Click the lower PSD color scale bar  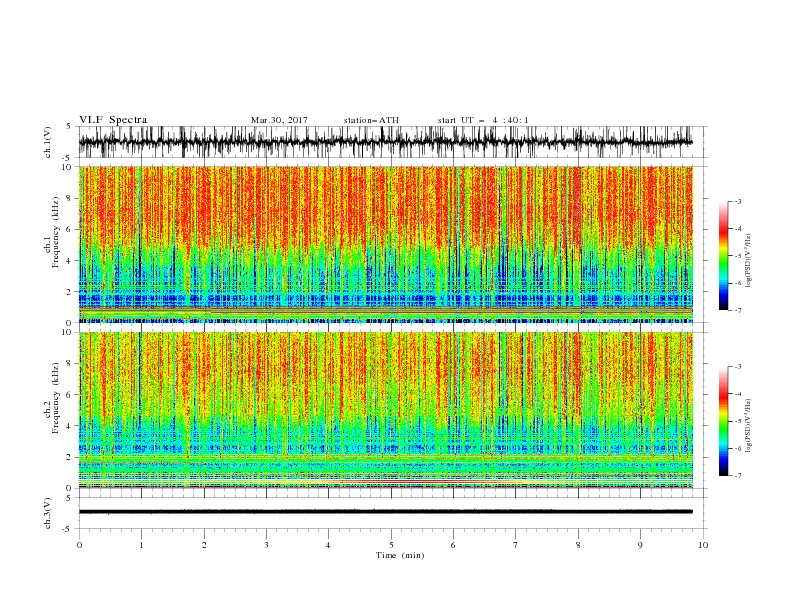tap(724, 421)
